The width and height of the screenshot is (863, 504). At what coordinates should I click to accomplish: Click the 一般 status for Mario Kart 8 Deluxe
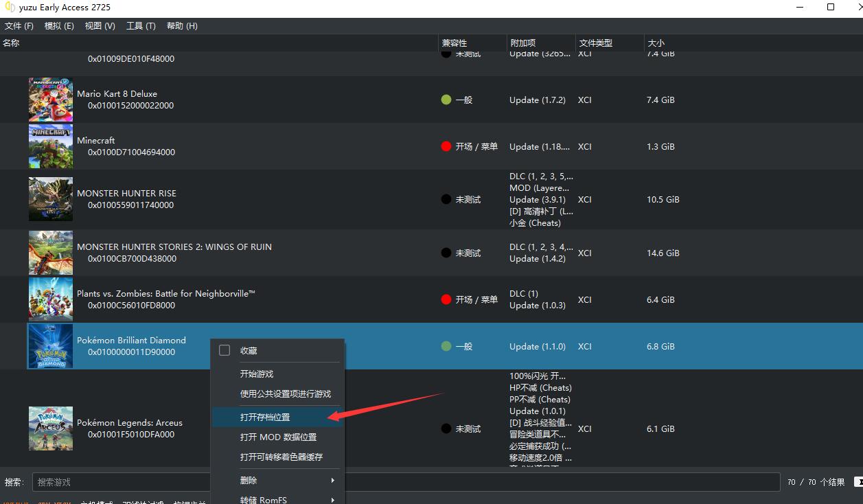click(464, 100)
